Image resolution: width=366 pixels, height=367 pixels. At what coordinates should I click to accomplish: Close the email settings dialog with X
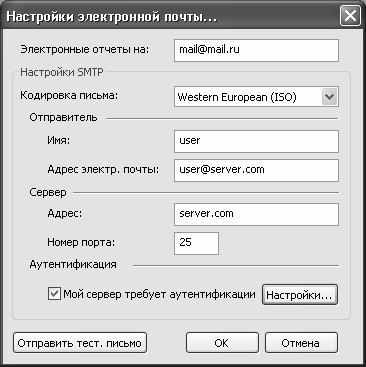350,16
